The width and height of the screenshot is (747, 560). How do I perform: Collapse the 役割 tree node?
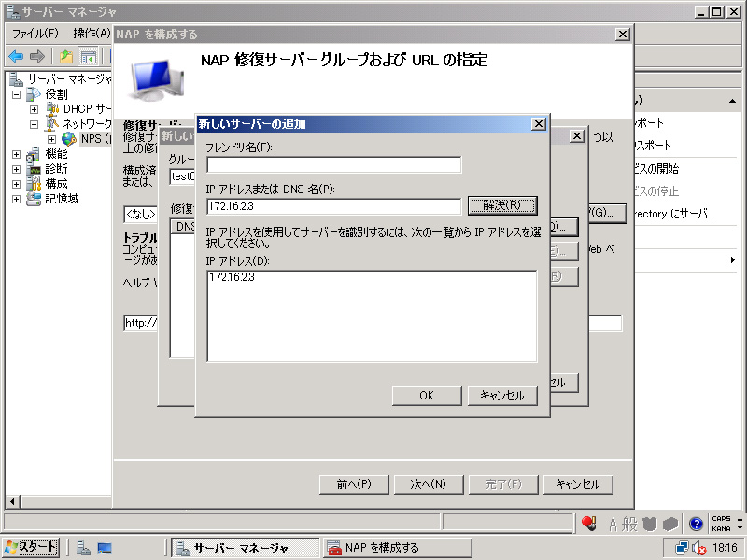[x=17, y=95]
